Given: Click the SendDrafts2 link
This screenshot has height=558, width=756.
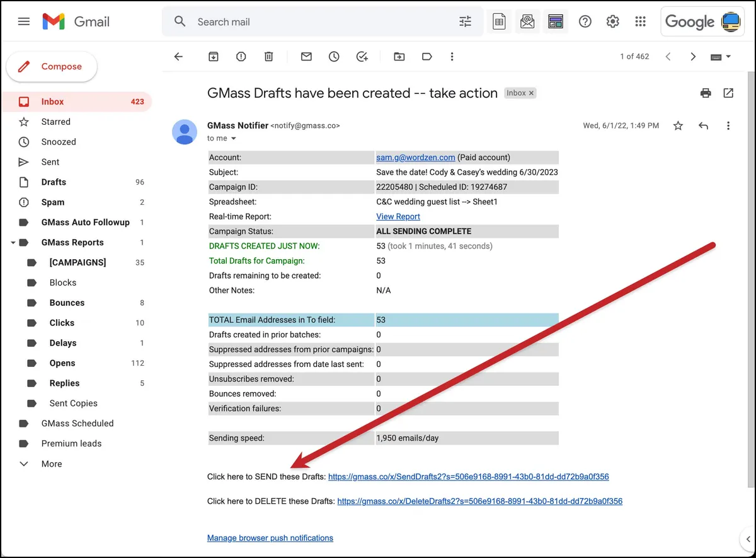Looking at the screenshot, I should click(469, 477).
